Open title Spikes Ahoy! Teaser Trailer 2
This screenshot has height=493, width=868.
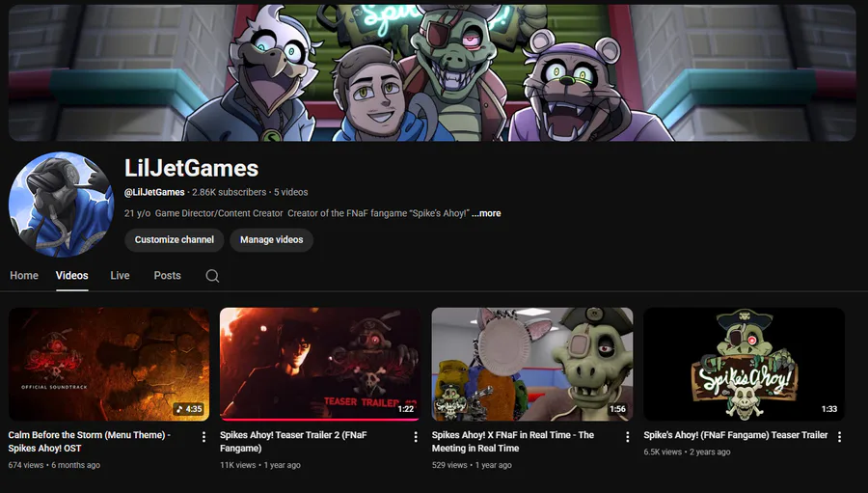293,442
